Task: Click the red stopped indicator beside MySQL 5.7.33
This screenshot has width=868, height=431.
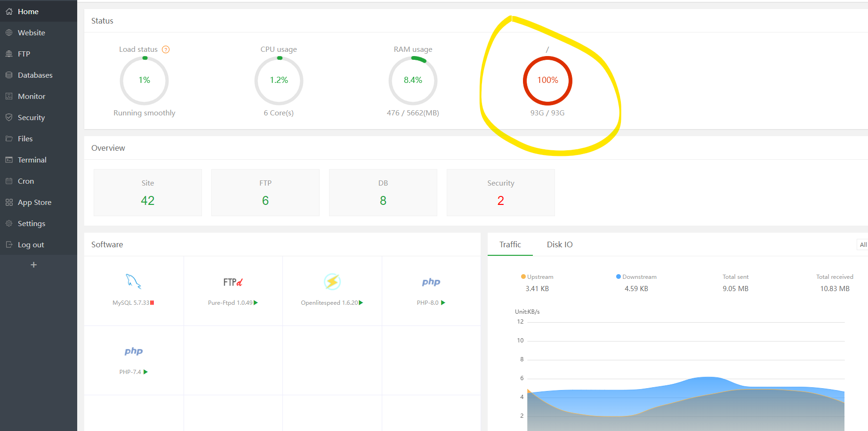Action: click(x=152, y=303)
